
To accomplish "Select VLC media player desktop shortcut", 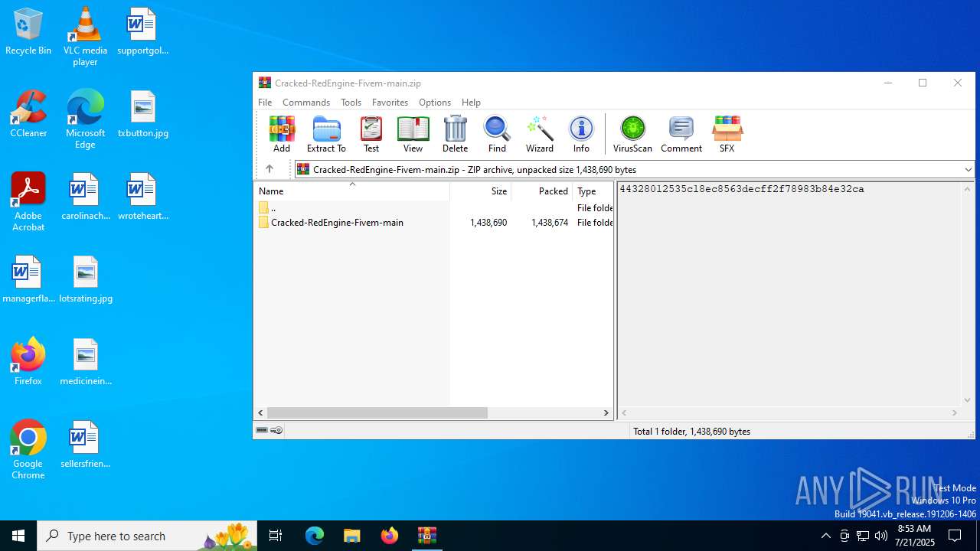I will coord(85,37).
